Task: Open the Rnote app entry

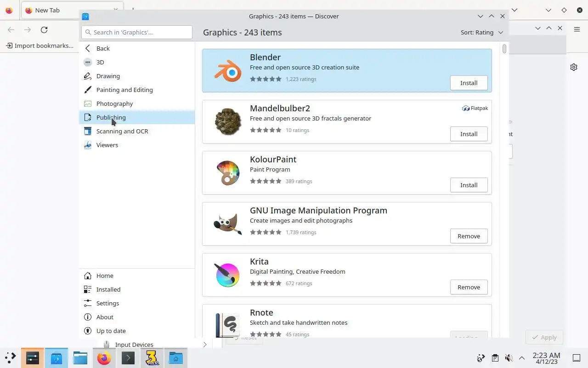Action: (x=347, y=321)
